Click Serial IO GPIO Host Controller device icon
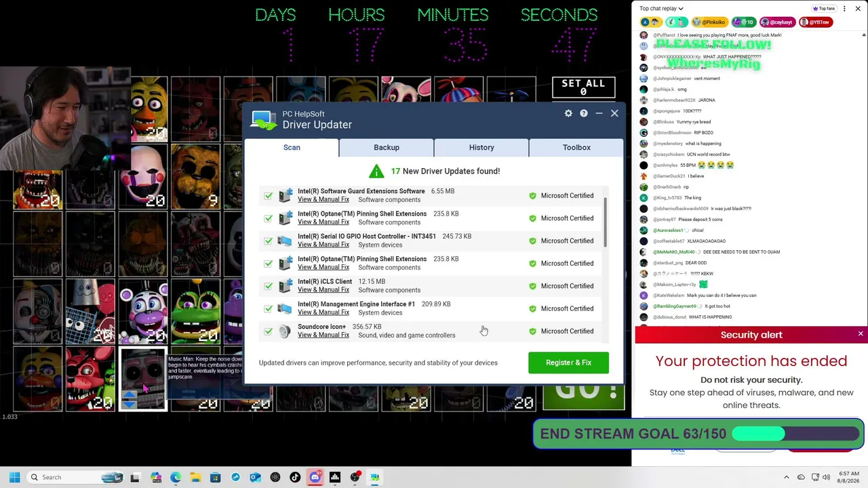 (285, 241)
